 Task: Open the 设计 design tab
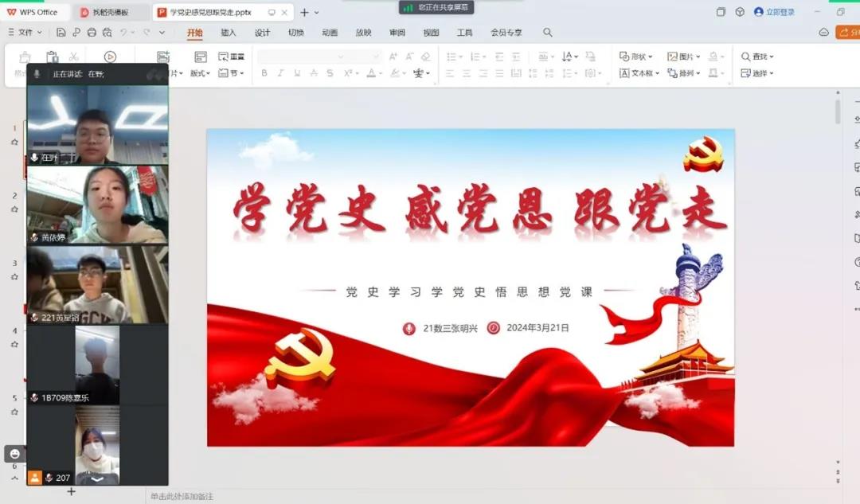pos(262,33)
